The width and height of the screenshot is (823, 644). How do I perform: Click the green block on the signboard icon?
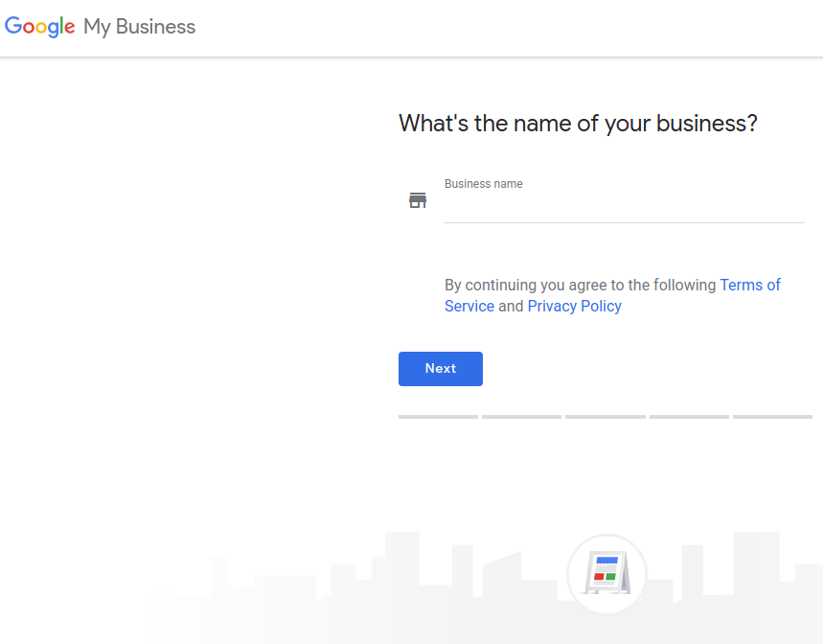[610, 576]
